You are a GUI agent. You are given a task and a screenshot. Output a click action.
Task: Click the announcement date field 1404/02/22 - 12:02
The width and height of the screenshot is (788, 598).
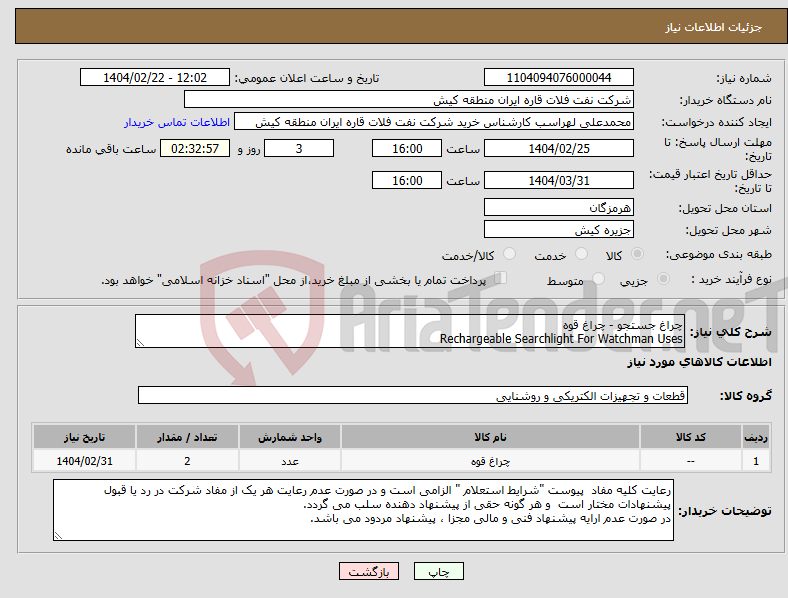click(155, 77)
